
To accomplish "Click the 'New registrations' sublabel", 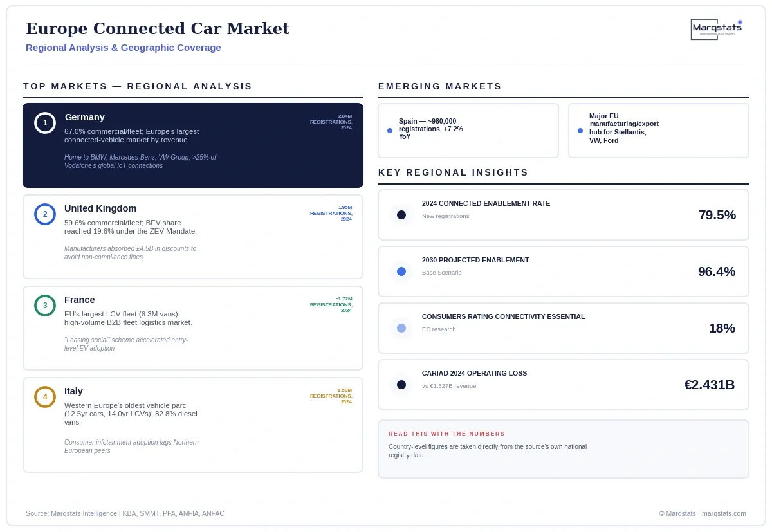I will point(446,216).
